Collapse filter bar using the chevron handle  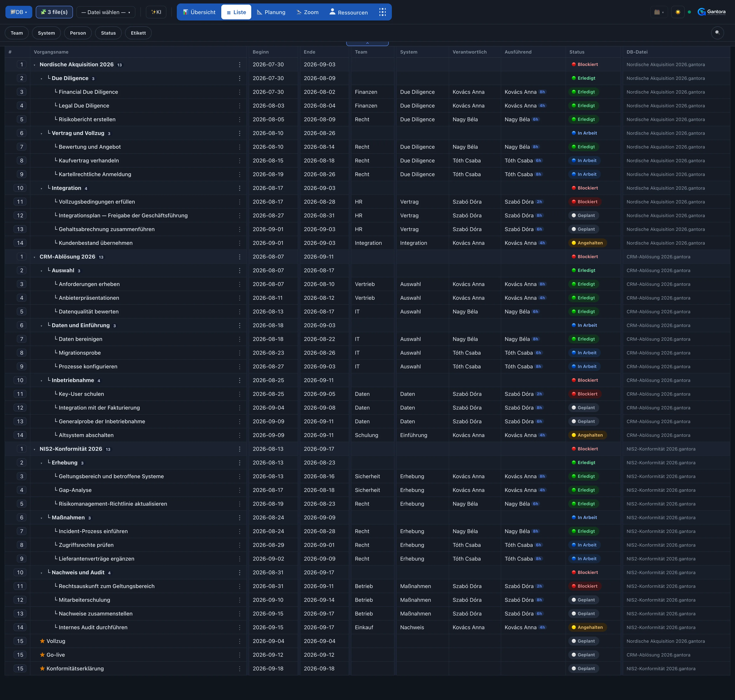click(x=367, y=43)
